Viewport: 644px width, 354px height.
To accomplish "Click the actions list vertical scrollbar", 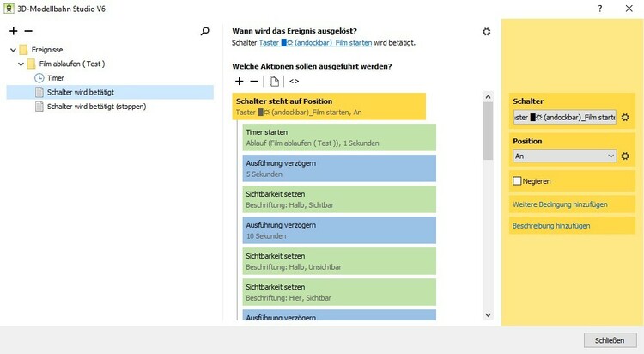I will point(488,129).
